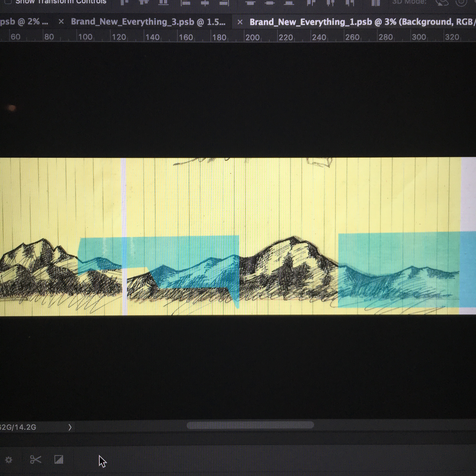Viewport: 476px width, 476px height.
Task: Click distribute vertical centers icon
Action: coord(269,3)
